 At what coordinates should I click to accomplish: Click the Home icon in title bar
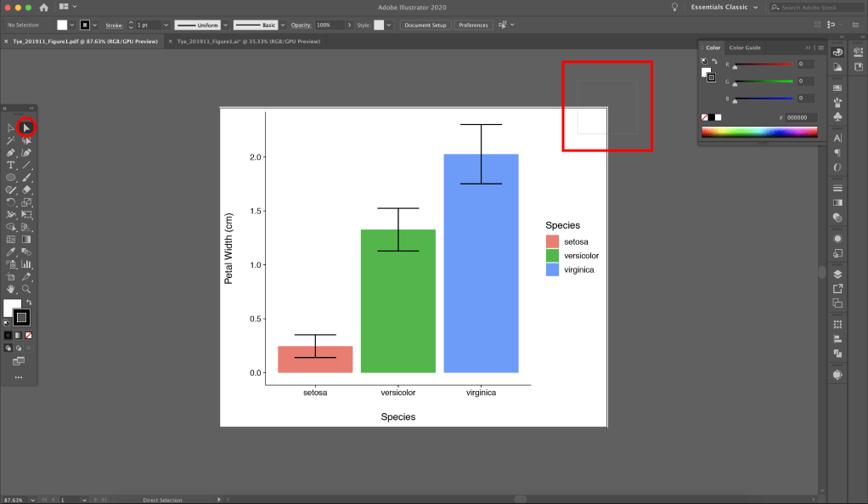(x=43, y=7)
